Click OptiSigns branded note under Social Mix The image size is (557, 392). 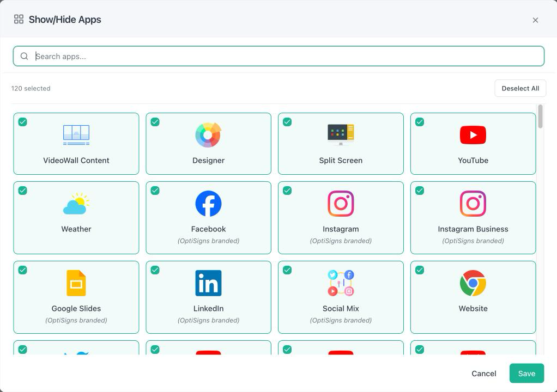(x=341, y=320)
